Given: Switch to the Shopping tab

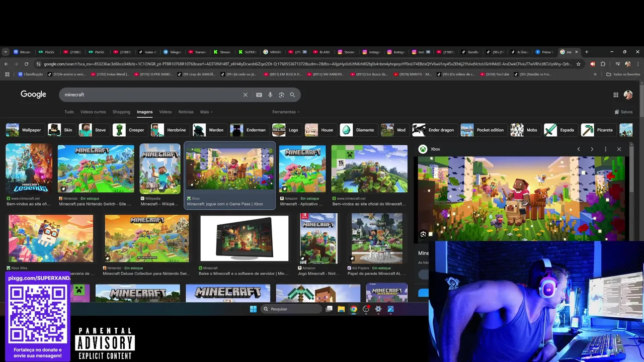Looking at the screenshot, I should (121, 112).
